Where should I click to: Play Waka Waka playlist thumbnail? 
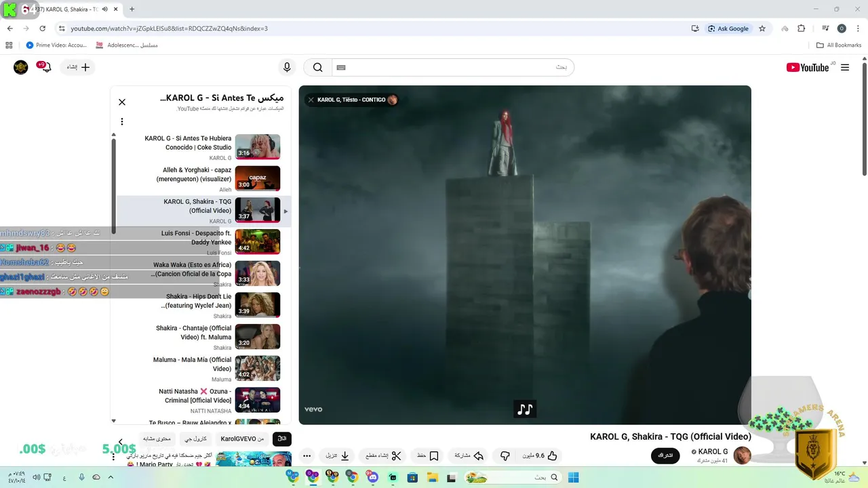tap(258, 273)
